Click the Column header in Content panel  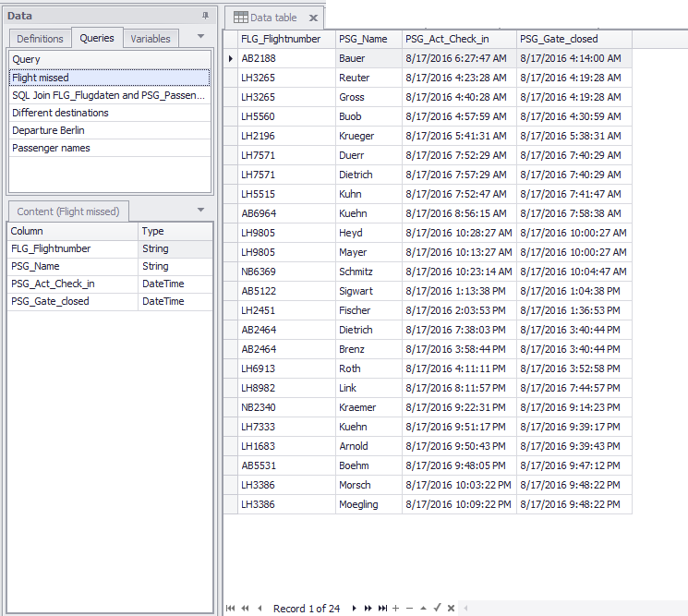pos(72,231)
